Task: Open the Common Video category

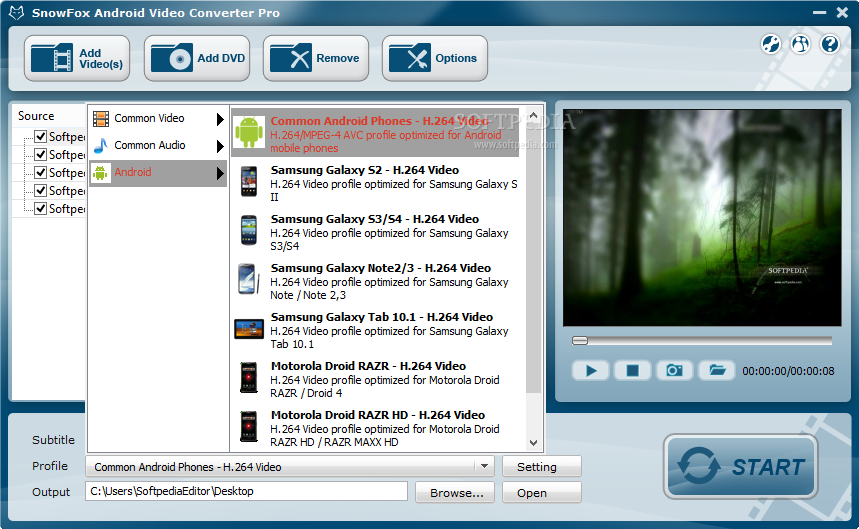Action: 158,118
